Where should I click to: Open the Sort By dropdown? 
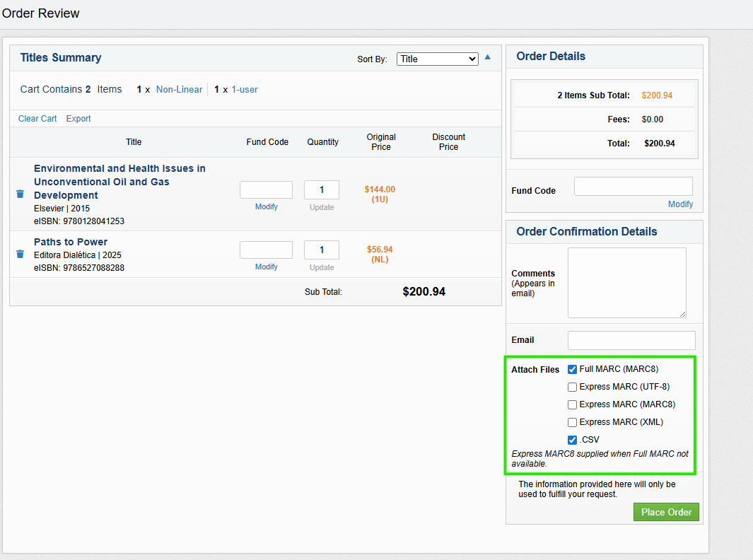click(437, 59)
